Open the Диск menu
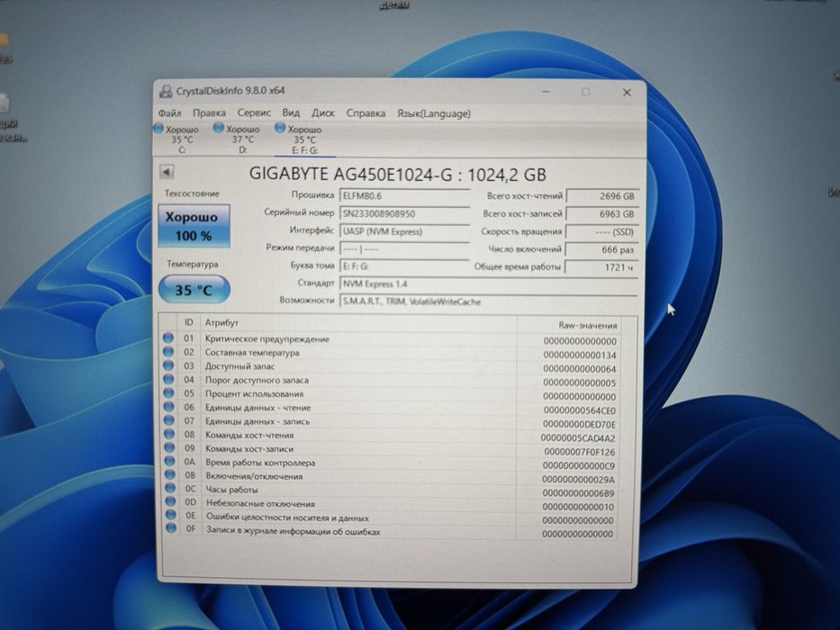 pos(323,113)
